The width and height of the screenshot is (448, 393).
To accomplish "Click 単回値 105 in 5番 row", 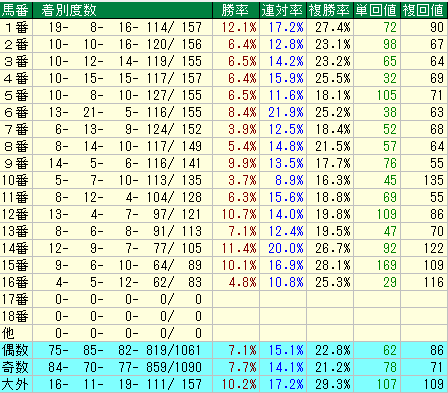I will click(x=387, y=95).
